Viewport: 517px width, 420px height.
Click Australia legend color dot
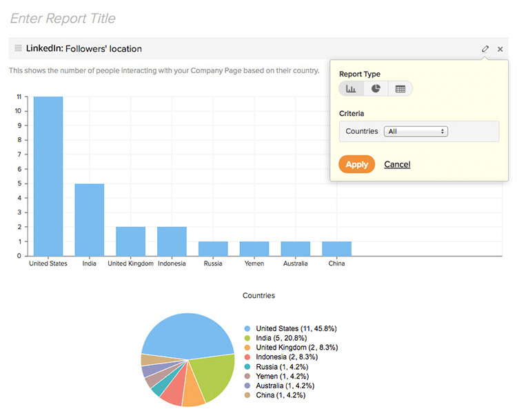[x=247, y=386]
